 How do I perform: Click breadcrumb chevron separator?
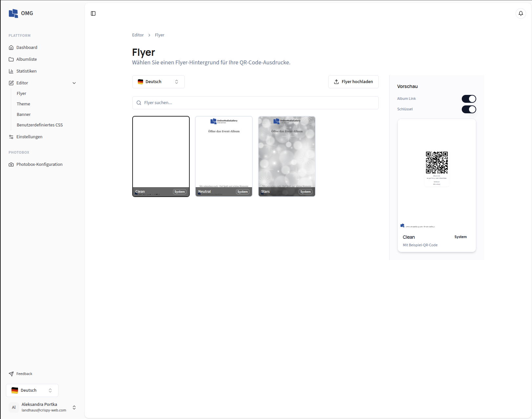[x=149, y=35]
